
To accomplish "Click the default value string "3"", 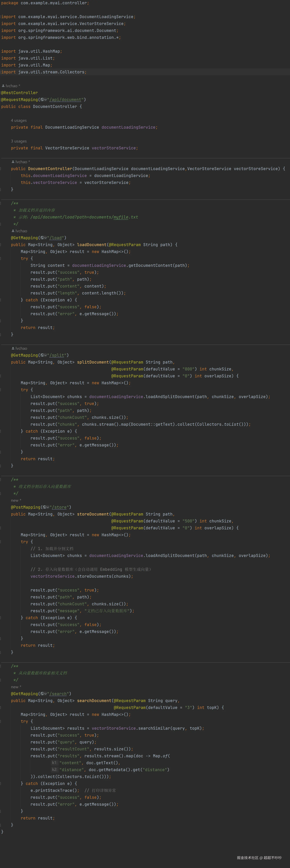I will point(188,708).
